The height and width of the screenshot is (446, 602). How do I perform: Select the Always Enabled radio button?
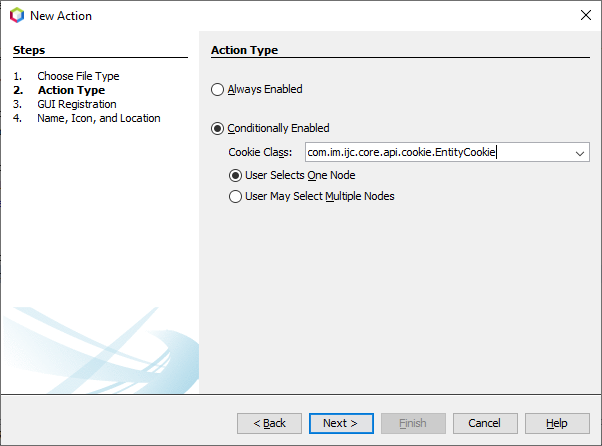pos(218,89)
